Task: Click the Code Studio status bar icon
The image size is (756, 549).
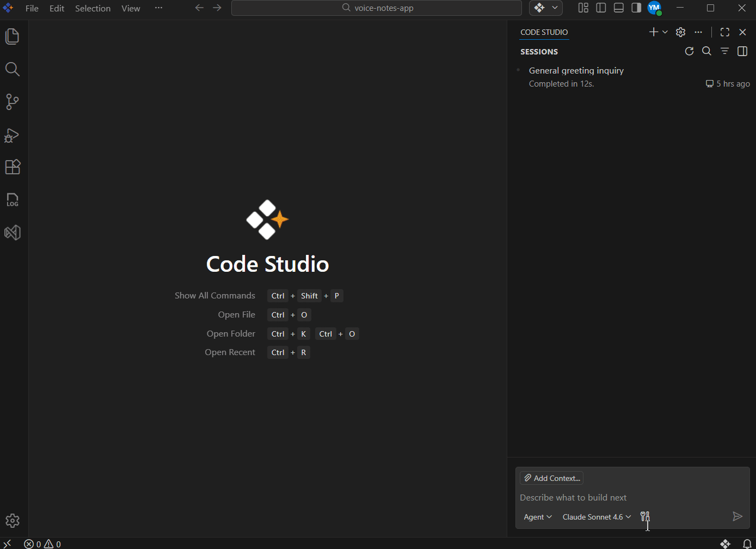Action: (x=726, y=544)
